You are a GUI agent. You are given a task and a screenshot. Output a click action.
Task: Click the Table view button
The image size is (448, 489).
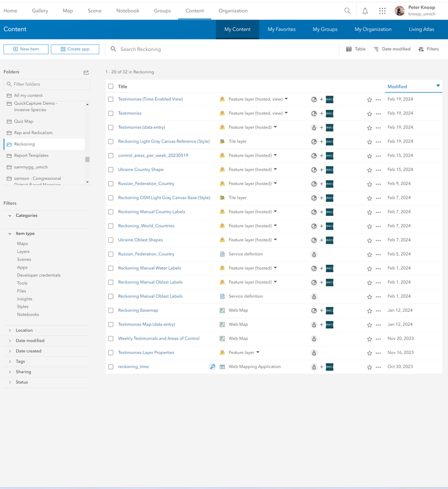coord(356,49)
